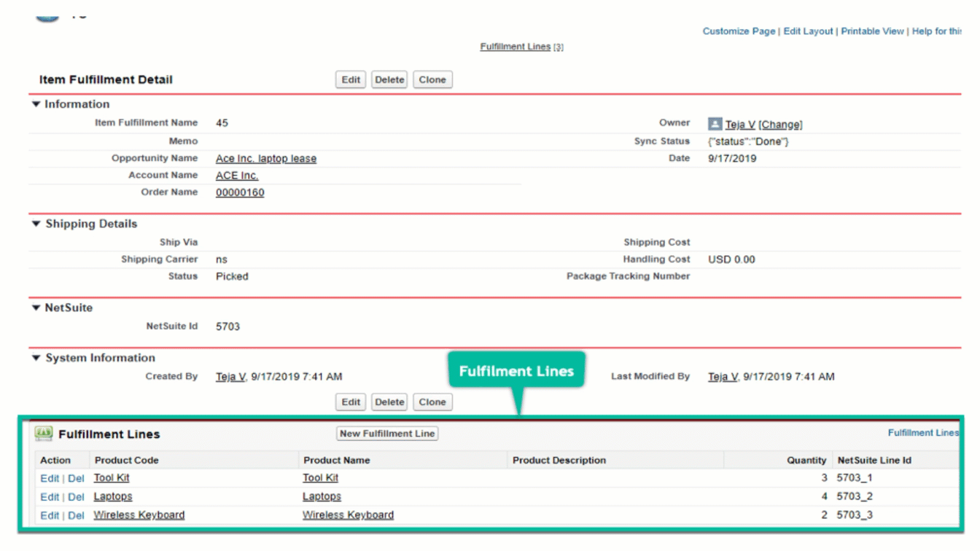
Task: Open Last Modified By Teja V link
Action: (723, 377)
